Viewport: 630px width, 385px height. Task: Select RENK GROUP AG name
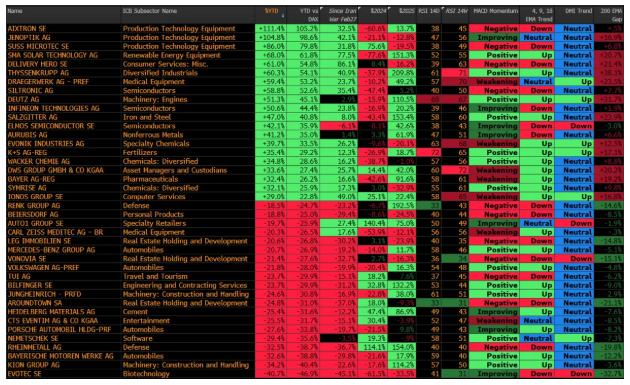[34, 205]
